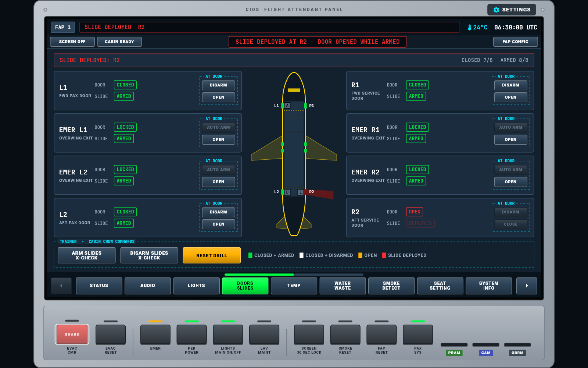Click the CAM slot label

pos(486,353)
